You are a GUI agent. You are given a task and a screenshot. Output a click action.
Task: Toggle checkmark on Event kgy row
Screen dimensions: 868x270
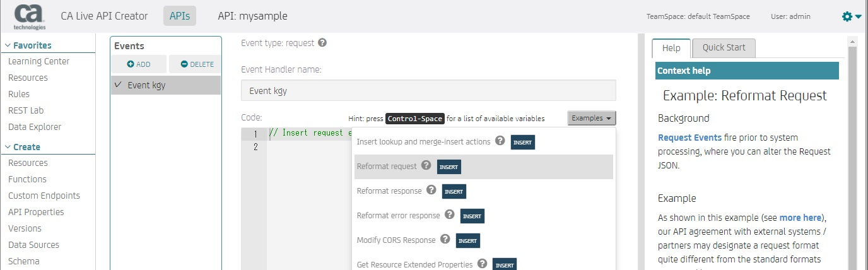tap(118, 85)
